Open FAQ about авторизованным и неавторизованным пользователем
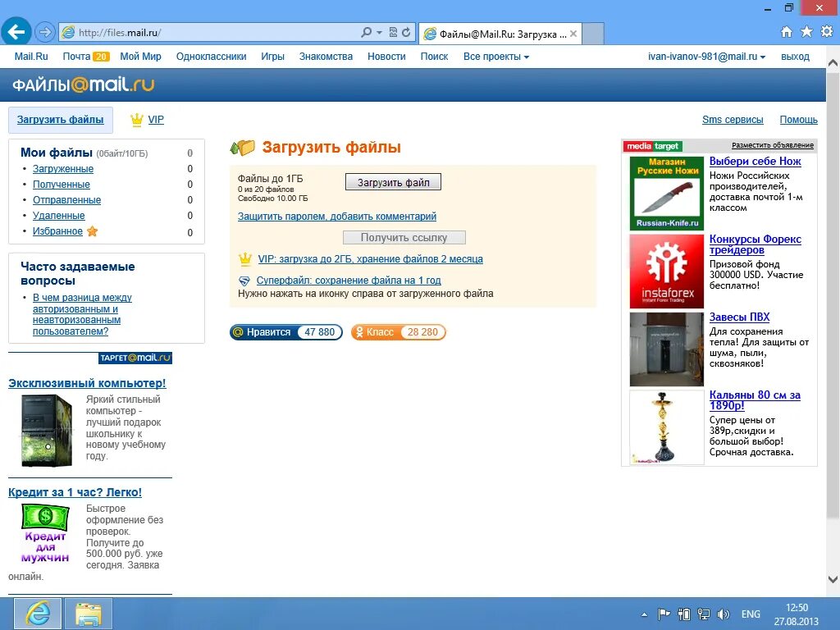This screenshot has width=840, height=630. pyautogui.click(x=82, y=314)
